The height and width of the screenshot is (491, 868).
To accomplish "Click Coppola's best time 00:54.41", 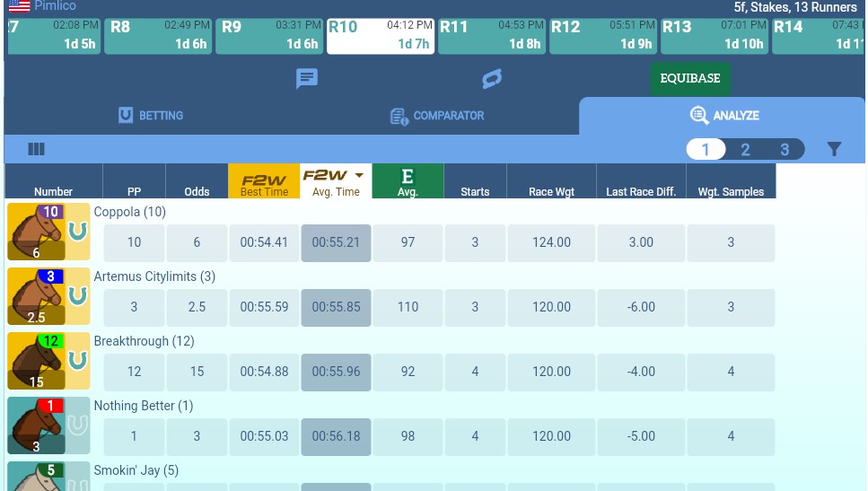I will (x=264, y=242).
